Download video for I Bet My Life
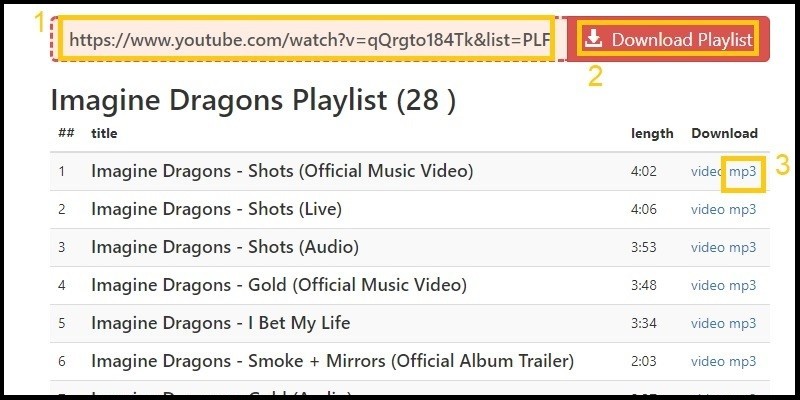The image size is (800, 400). pyautogui.click(x=707, y=323)
